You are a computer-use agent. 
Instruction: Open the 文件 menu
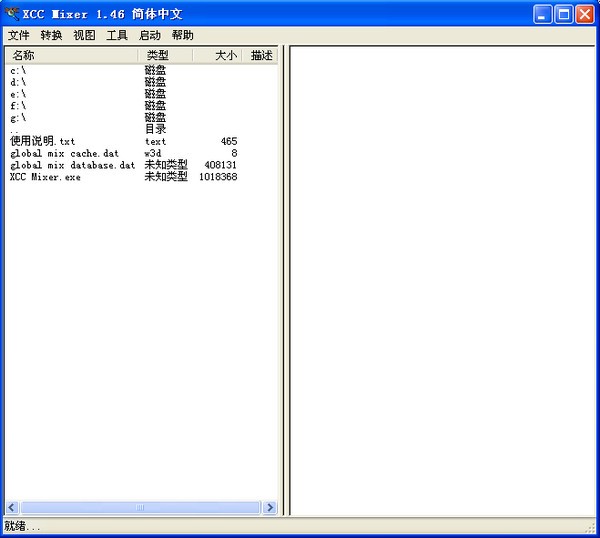pos(18,35)
